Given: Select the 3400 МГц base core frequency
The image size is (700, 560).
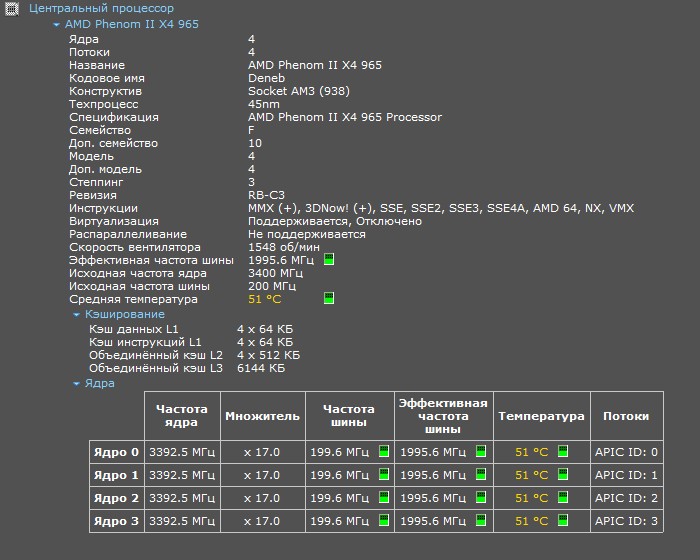Looking at the screenshot, I should coord(275,273).
